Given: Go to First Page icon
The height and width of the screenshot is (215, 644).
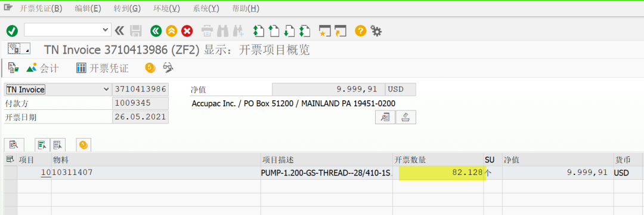Looking at the screenshot, I should pyautogui.click(x=258, y=30).
